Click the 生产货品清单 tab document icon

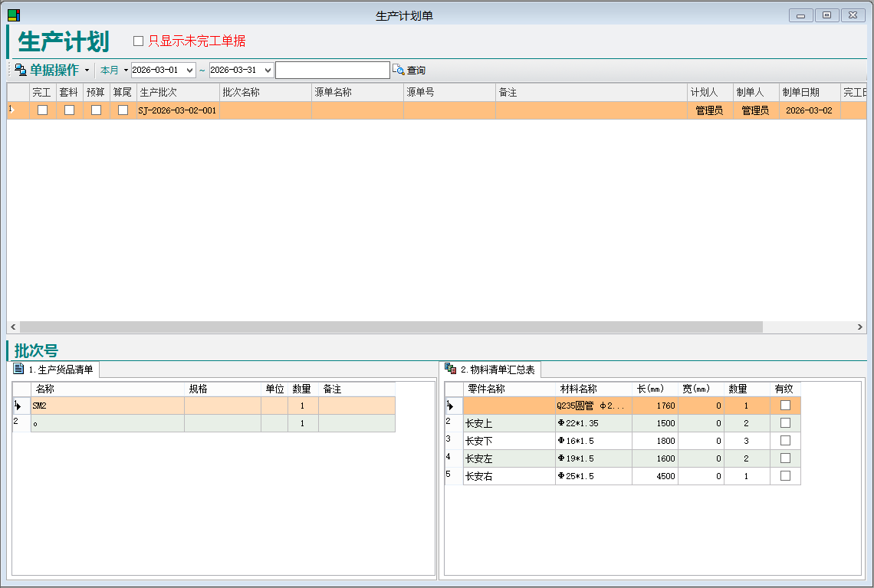point(19,369)
